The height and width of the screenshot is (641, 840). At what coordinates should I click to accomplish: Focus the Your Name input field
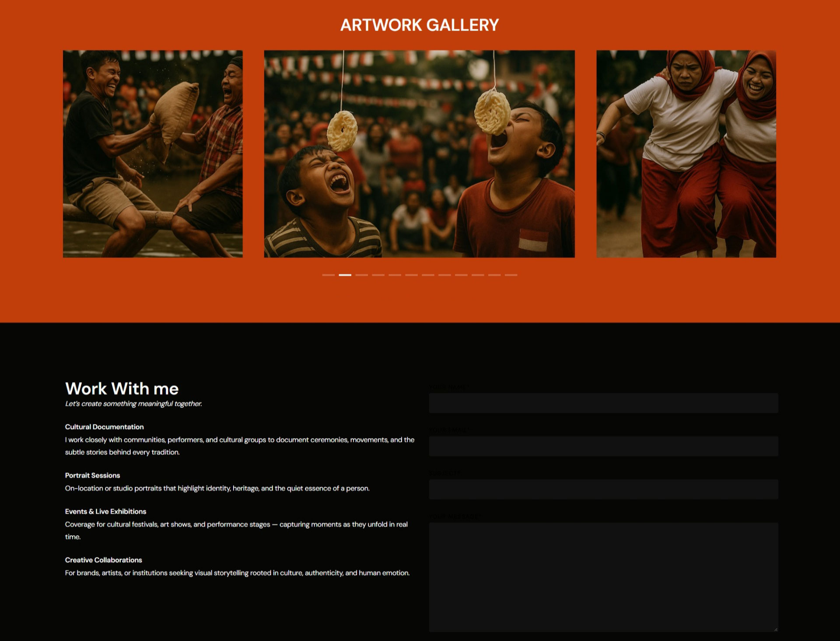603,403
